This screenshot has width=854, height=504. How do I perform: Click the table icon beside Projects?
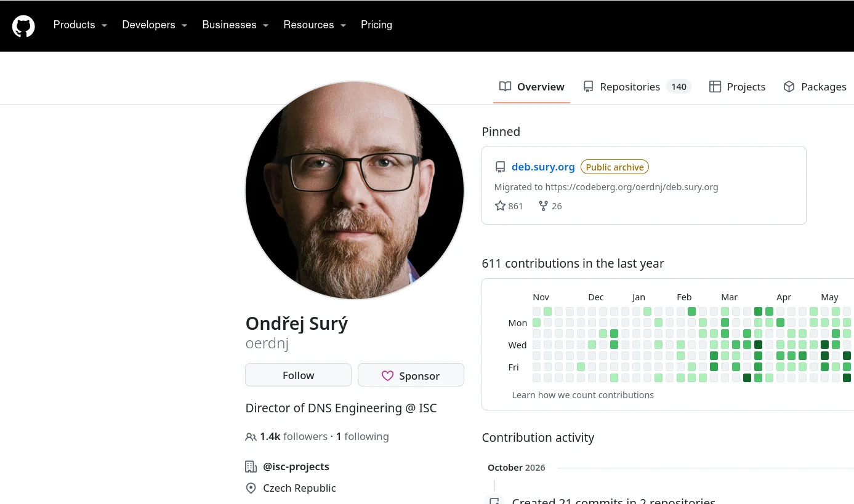tap(715, 87)
